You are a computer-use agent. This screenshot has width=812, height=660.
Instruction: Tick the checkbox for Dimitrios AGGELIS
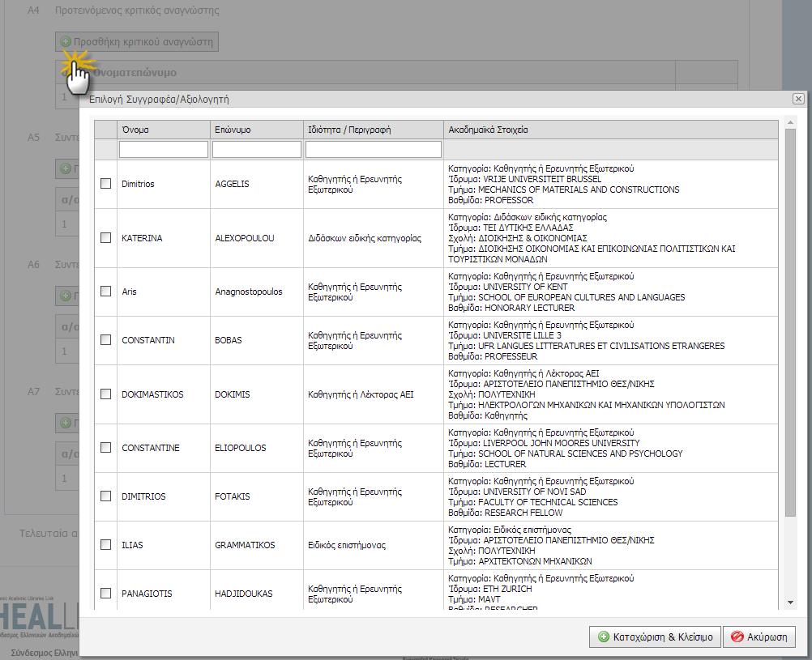point(105,183)
